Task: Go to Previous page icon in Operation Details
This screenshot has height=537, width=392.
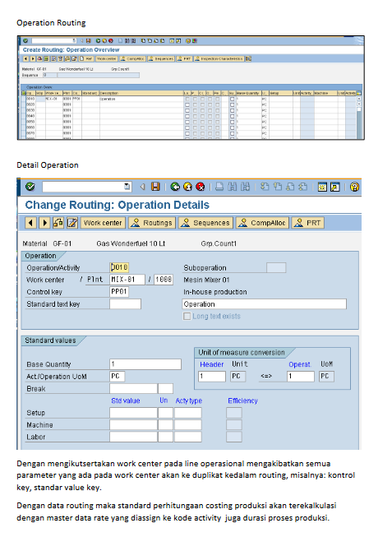Action: (278, 187)
